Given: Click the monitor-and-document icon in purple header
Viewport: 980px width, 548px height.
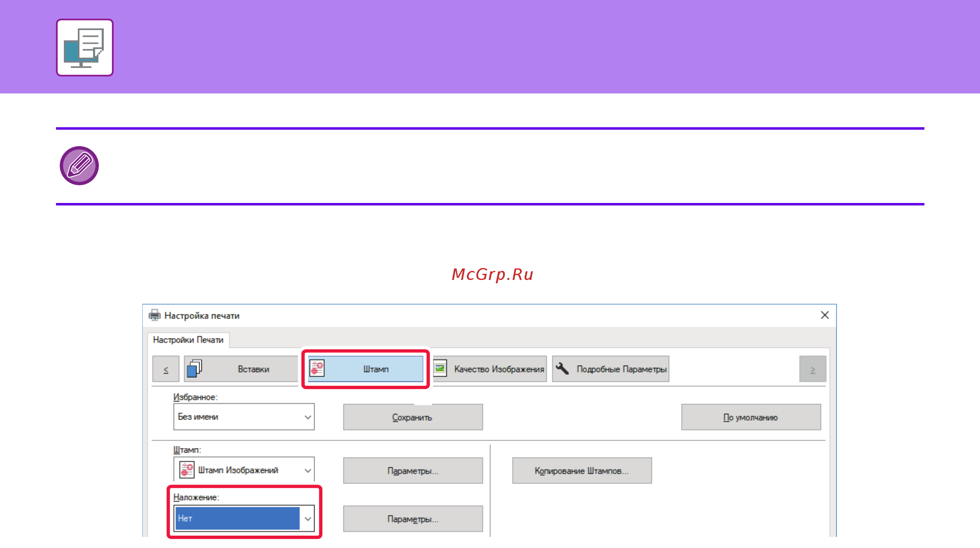Looking at the screenshot, I should pos(85,48).
